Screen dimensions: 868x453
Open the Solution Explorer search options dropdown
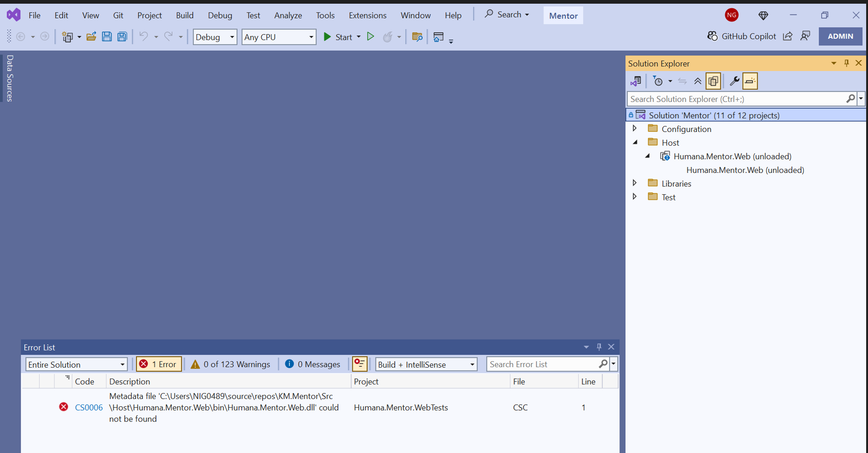pos(861,99)
